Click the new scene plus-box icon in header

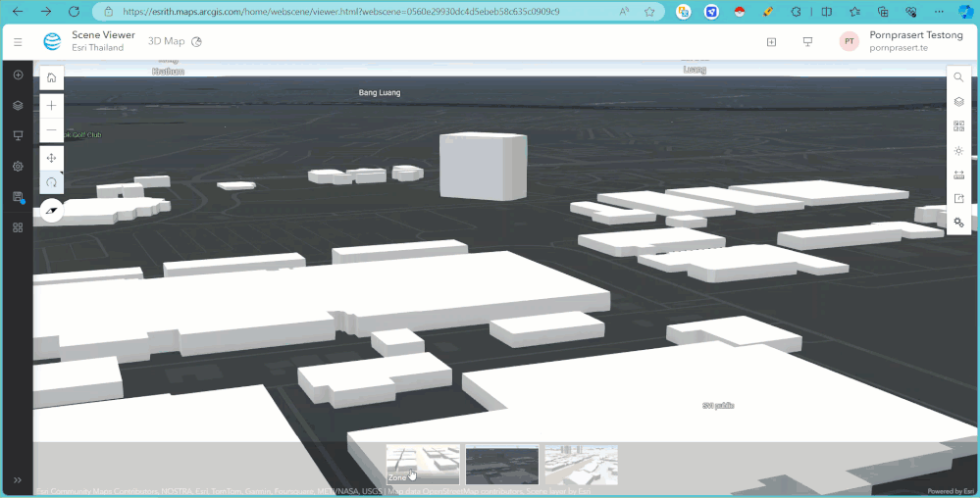pyautogui.click(x=771, y=42)
